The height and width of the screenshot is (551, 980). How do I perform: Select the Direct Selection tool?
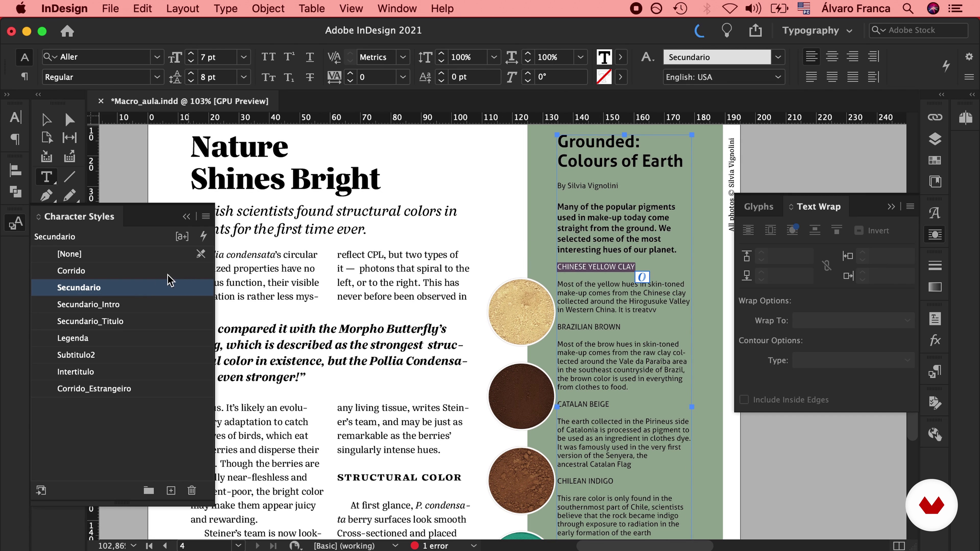[70, 120]
